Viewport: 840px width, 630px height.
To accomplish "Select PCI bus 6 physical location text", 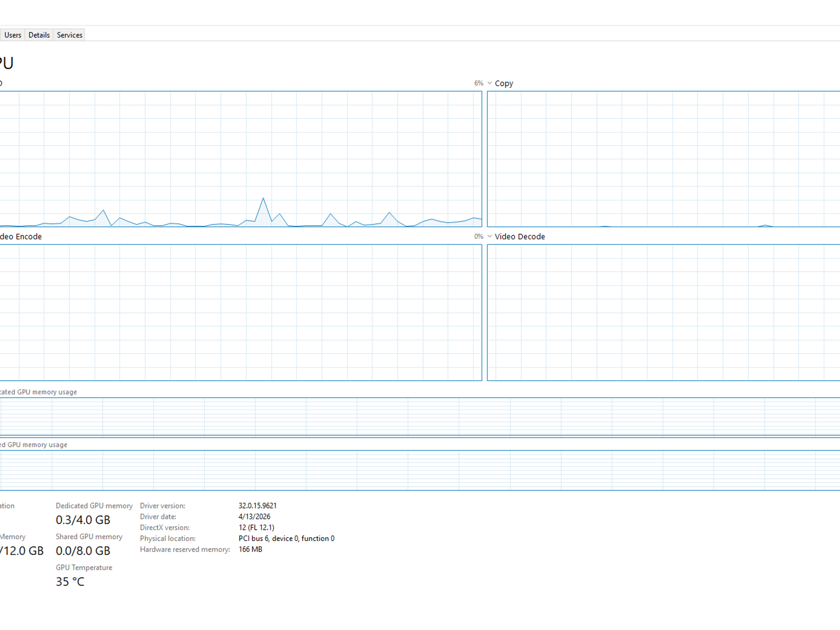I will [x=286, y=539].
